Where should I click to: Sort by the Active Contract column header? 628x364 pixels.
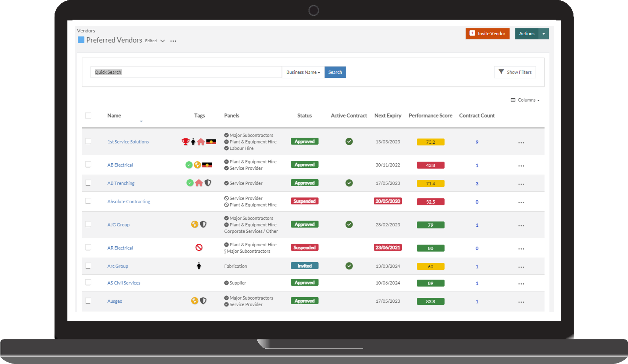tap(349, 116)
